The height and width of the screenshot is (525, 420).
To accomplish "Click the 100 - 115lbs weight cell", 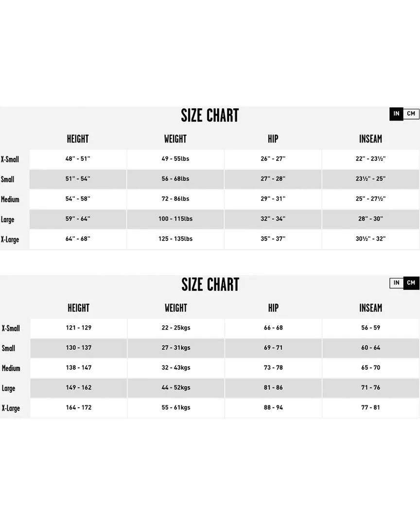I will coord(175,219).
